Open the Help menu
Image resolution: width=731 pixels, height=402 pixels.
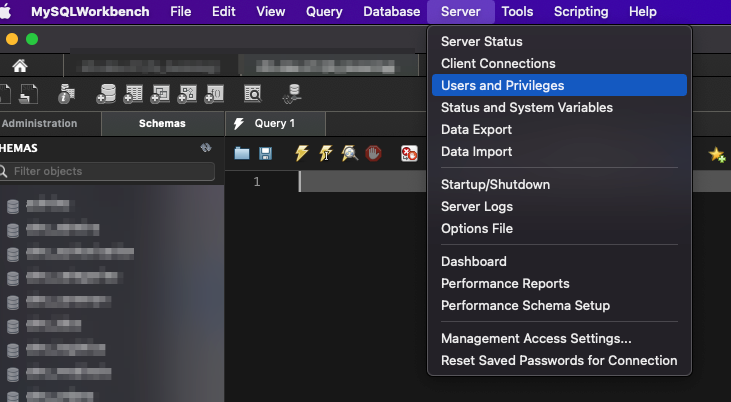point(642,12)
